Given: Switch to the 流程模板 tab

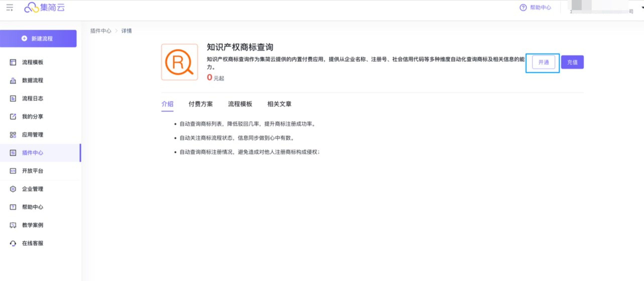Looking at the screenshot, I should click(x=240, y=104).
